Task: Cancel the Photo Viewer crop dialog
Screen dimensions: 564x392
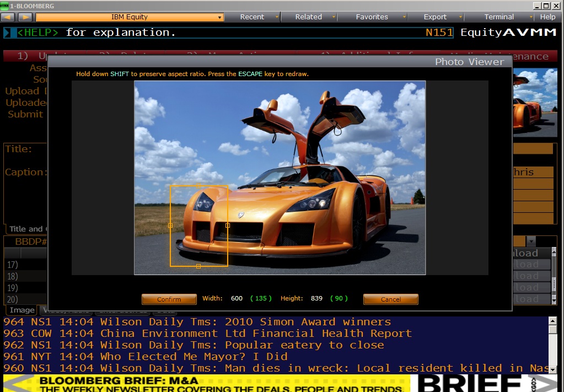Action: [390, 299]
